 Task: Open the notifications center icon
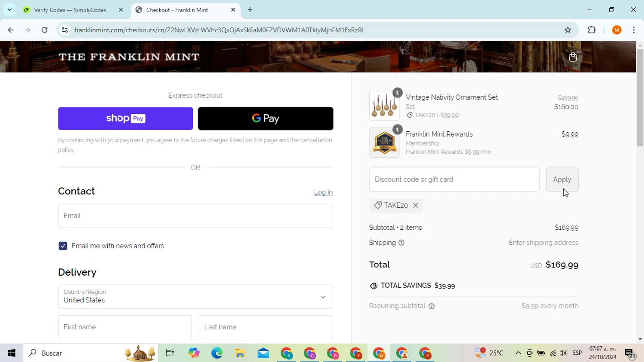(630, 354)
